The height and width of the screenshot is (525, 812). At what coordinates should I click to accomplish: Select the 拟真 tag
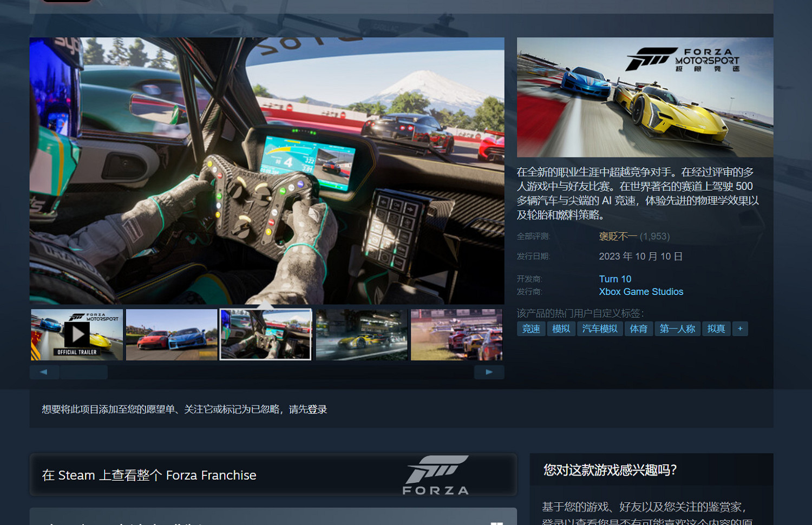click(716, 329)
